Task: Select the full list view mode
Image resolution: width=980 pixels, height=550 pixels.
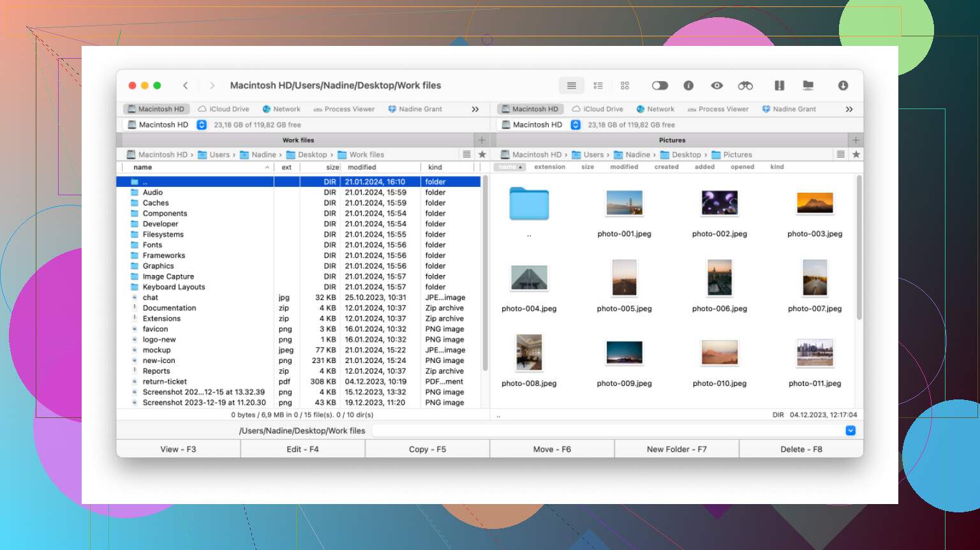Action: click(x=572, y=85)
